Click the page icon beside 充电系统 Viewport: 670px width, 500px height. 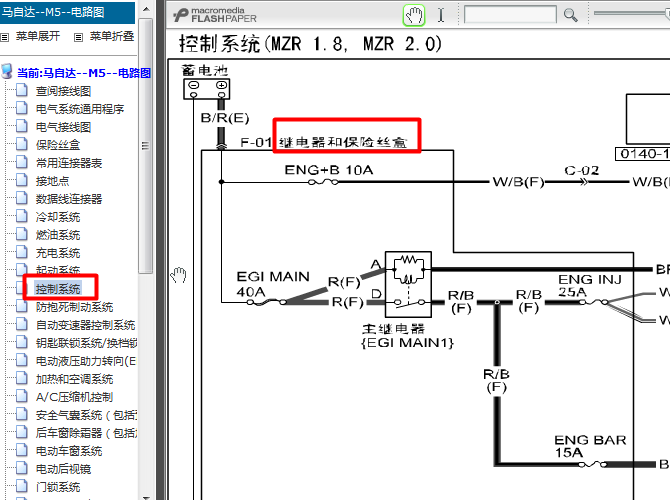22,251
